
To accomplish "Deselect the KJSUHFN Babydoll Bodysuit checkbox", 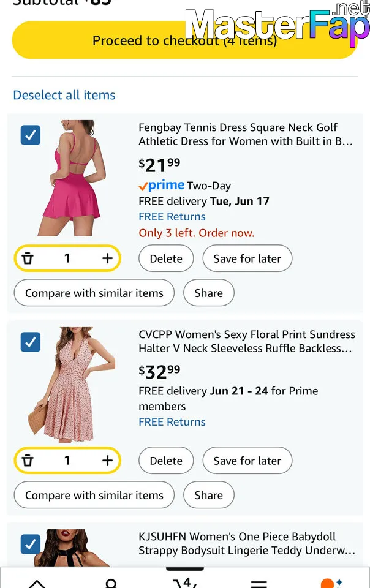I will click(x=31, y=544).
